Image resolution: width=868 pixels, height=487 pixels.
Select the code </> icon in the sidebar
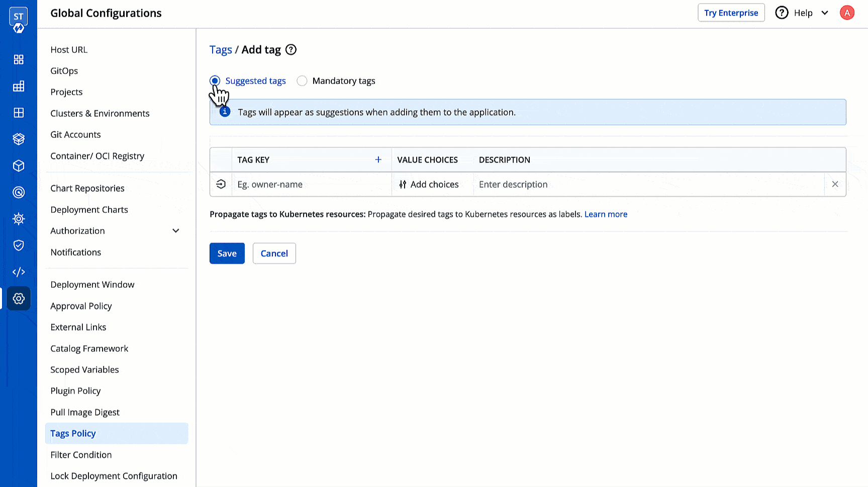(x=19, y=272)
